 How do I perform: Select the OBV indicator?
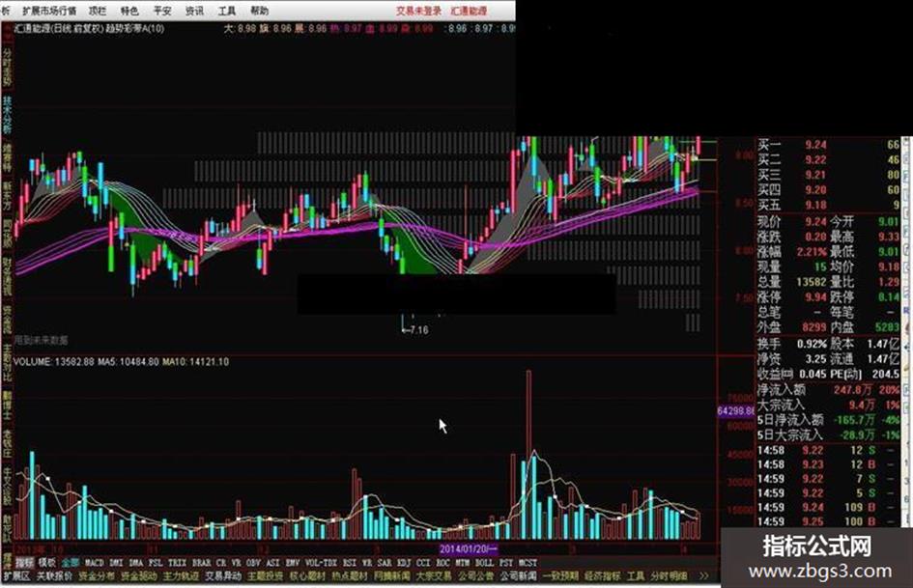253,563
